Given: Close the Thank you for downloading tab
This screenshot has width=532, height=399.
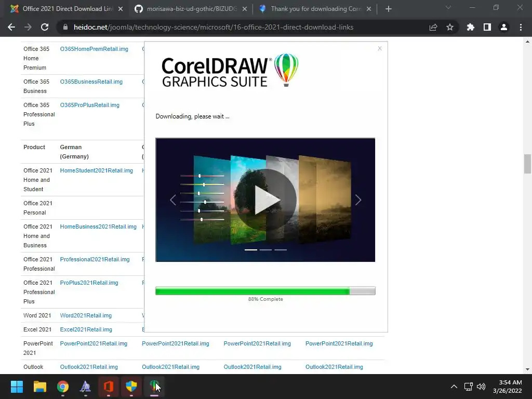Looking at the screenshot, I should tap(369, 9).
